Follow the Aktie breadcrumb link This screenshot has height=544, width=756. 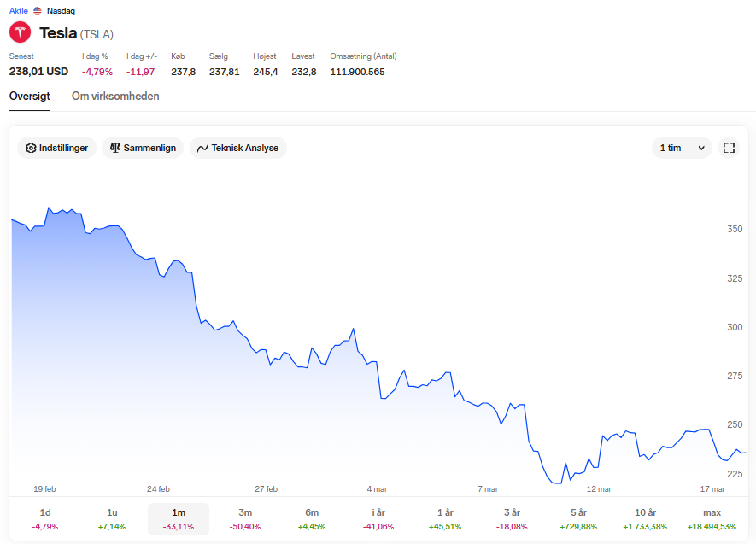[18, 10]
